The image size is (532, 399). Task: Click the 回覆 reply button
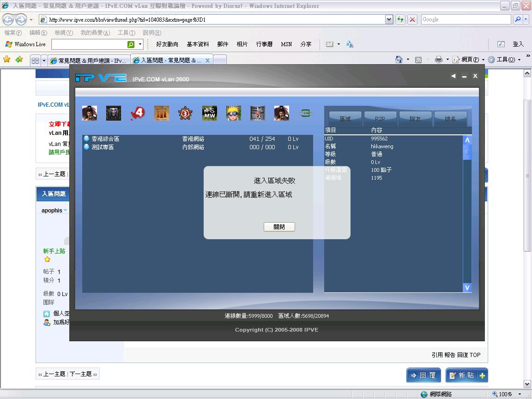423,375
